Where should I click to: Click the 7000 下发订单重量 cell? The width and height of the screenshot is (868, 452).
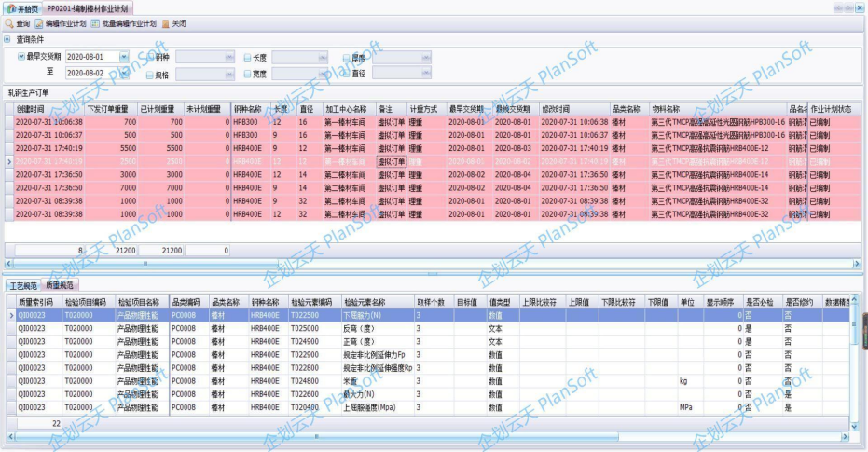(111, 188)
